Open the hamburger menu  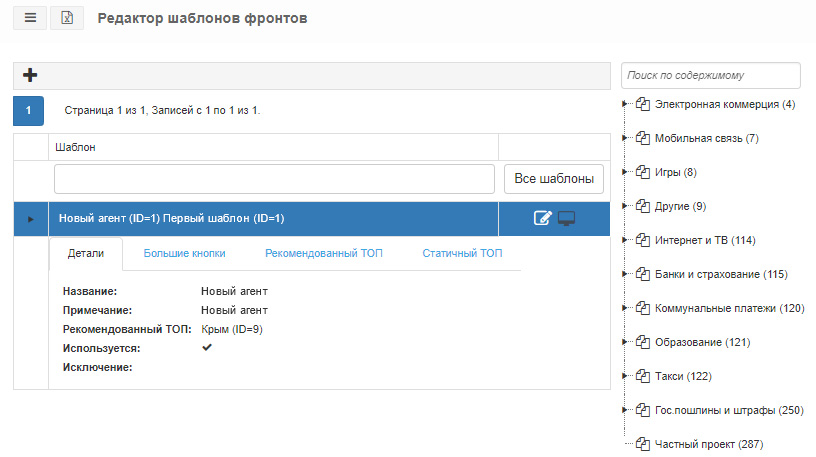30,18
